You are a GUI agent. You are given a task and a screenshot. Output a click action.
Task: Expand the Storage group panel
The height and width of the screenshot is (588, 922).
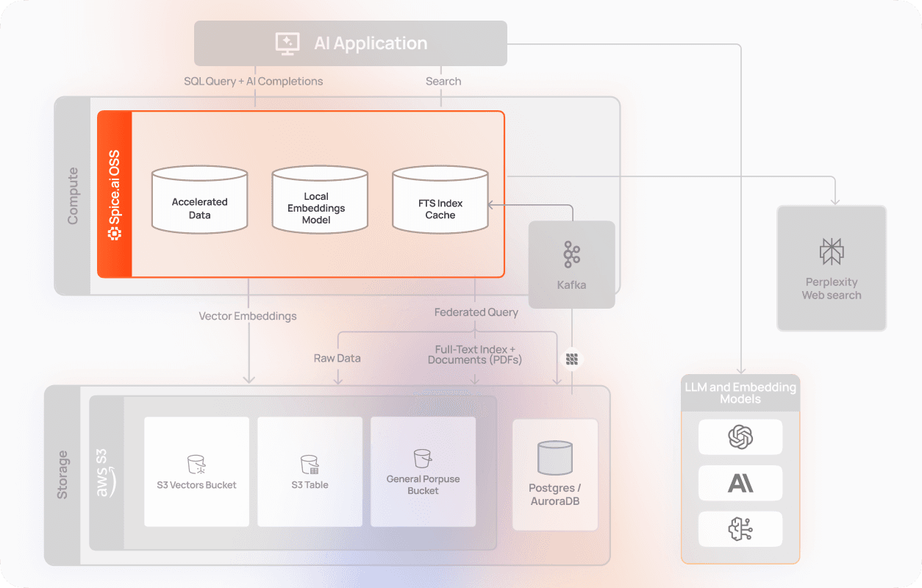click(63, 474)
